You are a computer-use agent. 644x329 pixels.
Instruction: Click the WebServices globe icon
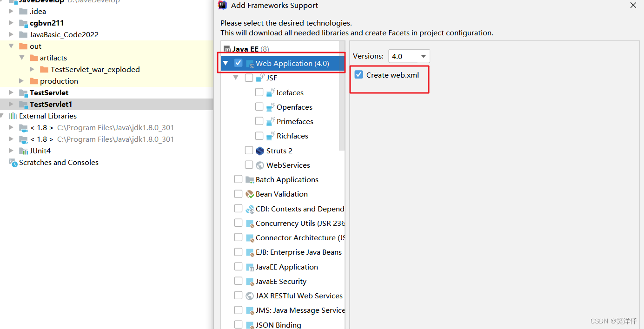coord(260,165)
